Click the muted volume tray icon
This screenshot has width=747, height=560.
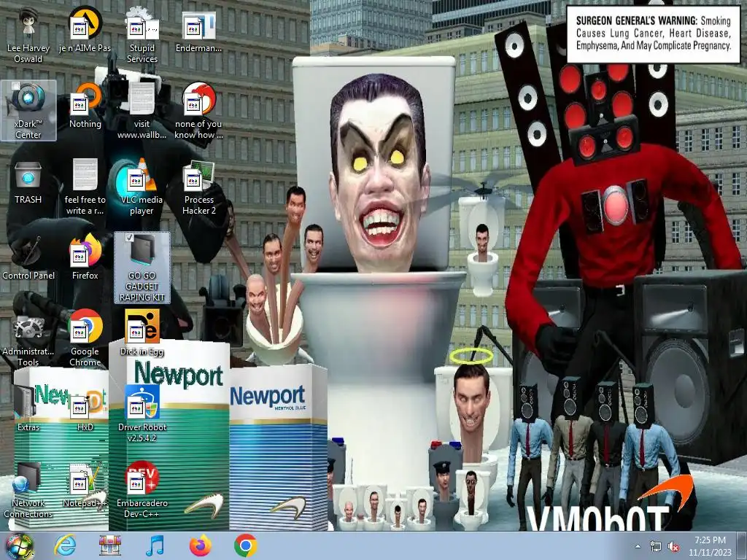[x=673, y=546]
